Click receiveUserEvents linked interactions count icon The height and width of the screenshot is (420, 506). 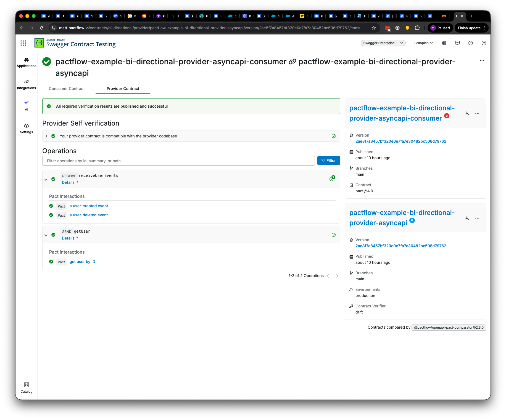click(332, 178)
